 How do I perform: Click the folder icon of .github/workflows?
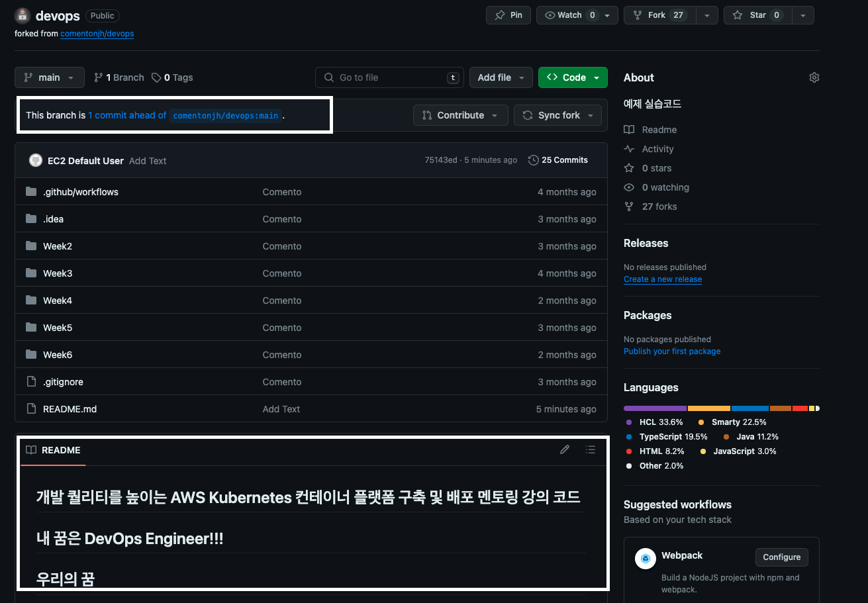tap(31, 192)
